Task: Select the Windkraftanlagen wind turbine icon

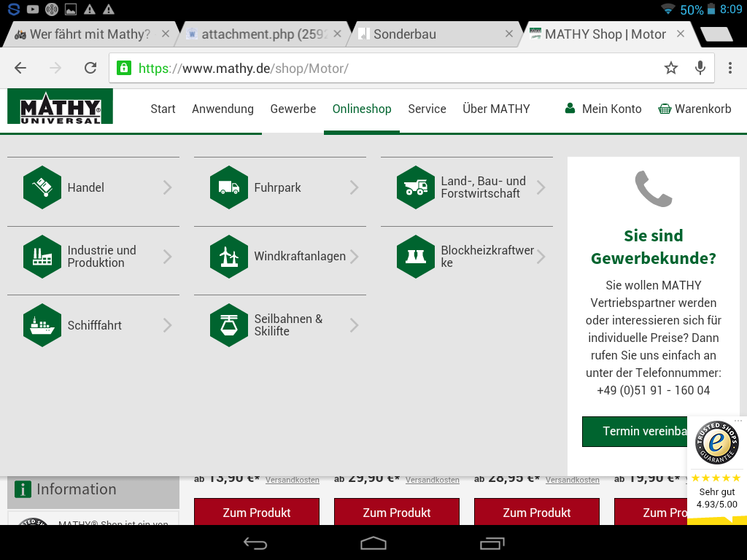Action: click(x=229, y=257)
